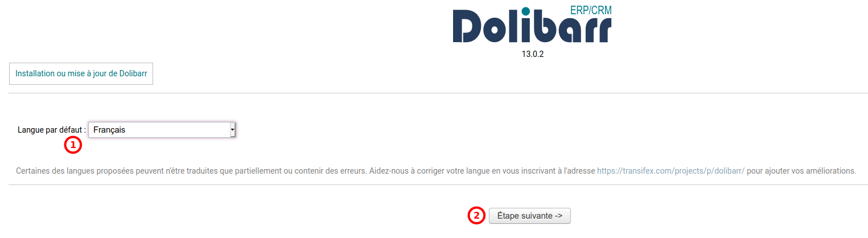Click the Étape suivante -> button
The image size is (868, 238).
(530, 216)
